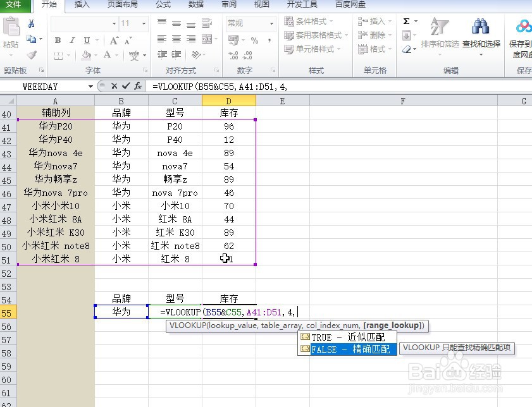Screen dimensions: 532x407
Task: Click the percent style icon
Action: 254,40
